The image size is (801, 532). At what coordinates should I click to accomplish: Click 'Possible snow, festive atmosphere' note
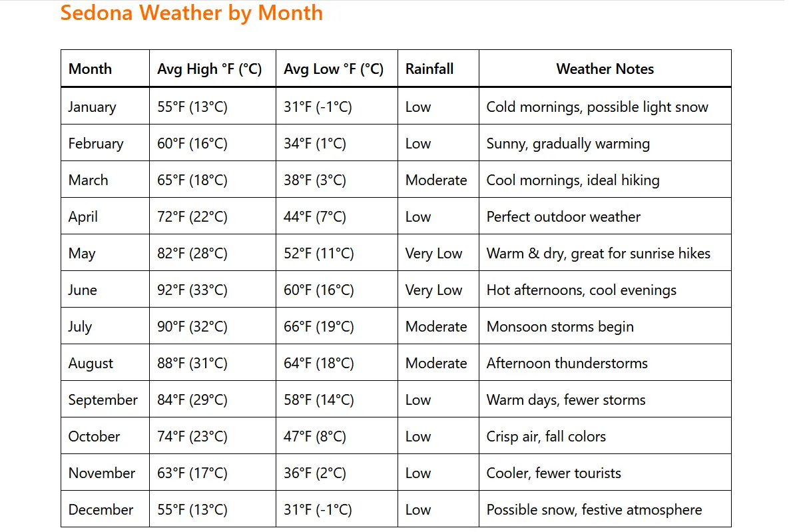pyautogui.click(x=594, y=509)
